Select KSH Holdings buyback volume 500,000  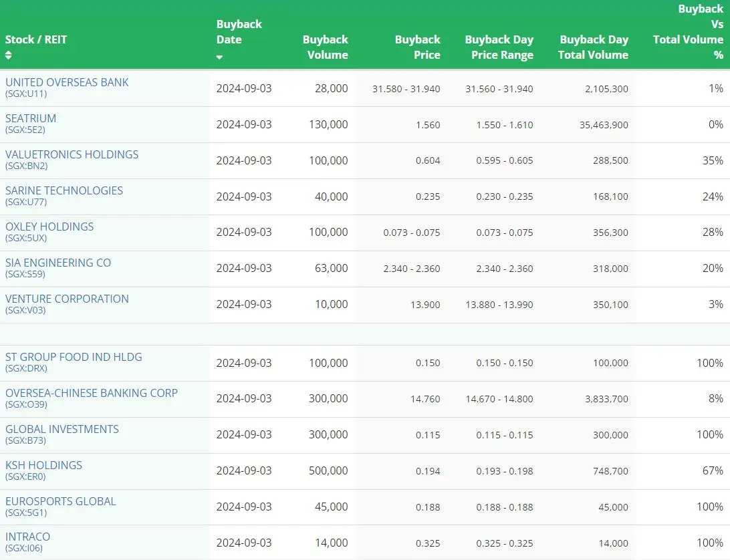click(328, 471)
